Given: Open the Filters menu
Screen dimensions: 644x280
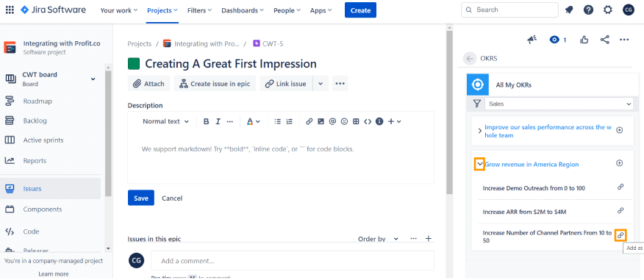Looking at the screenshot, I should click(x=199, y=10).
